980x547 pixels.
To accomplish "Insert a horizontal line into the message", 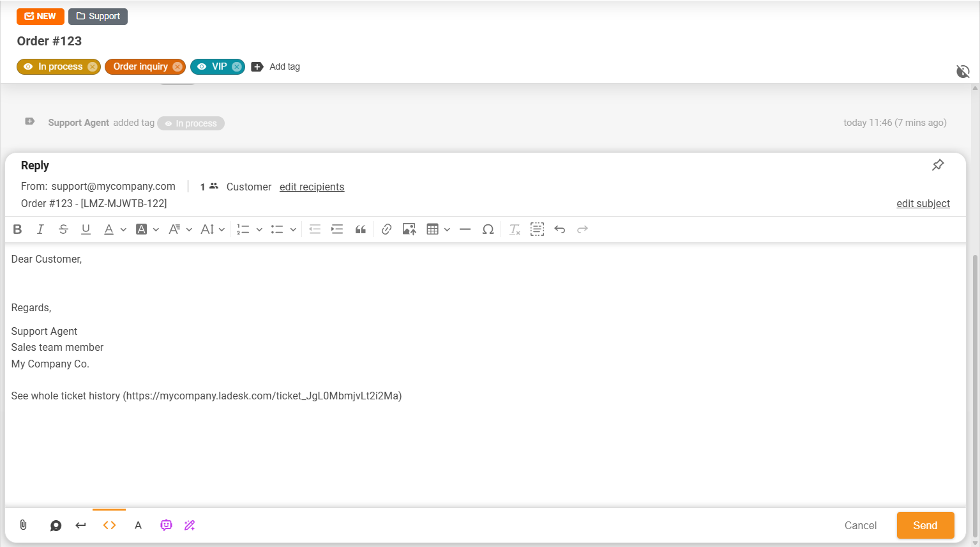I will point(465,229).
